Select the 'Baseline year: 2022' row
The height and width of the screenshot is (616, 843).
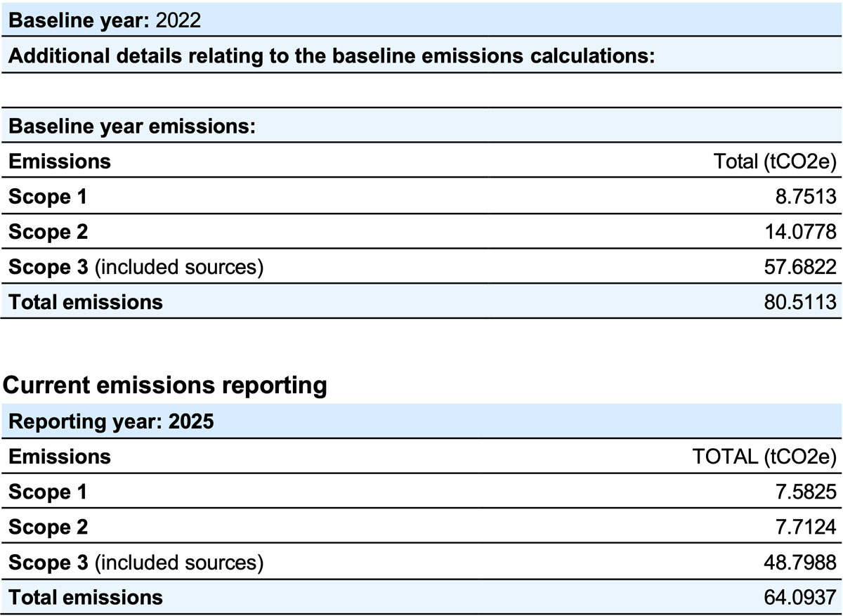[x=421, y=20]
